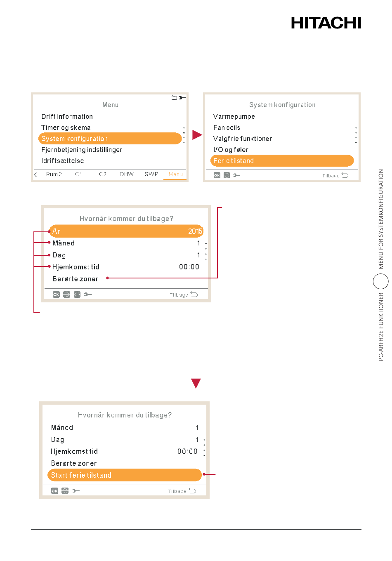Click Tilbage return arrow in bottom screen

pyautogui.click(x=192, y=490)
